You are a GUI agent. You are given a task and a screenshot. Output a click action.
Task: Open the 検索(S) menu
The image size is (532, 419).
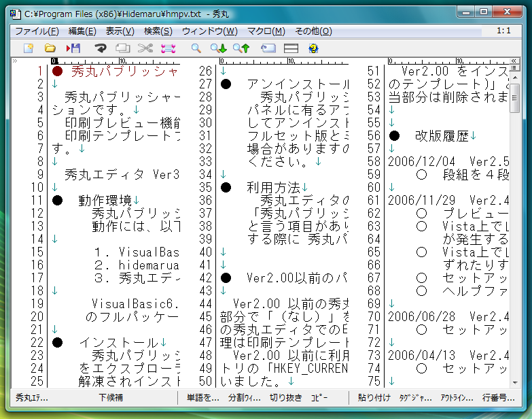[158, 31]
